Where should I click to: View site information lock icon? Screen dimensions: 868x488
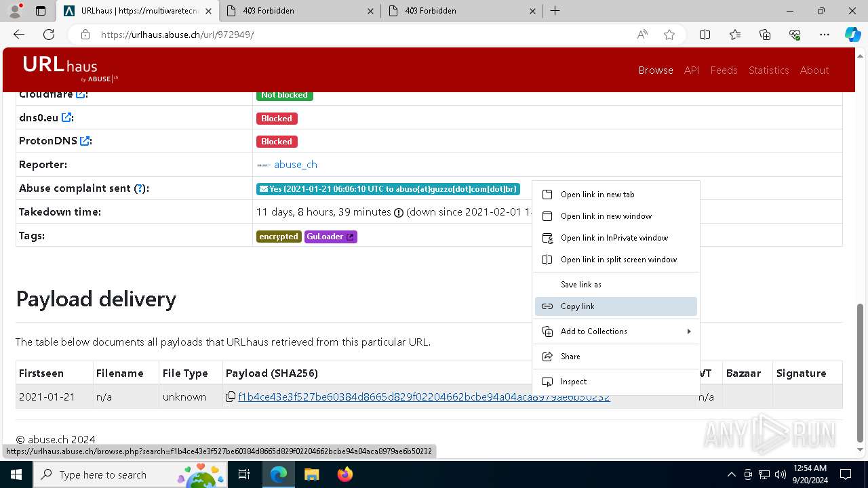click(85, 35)
